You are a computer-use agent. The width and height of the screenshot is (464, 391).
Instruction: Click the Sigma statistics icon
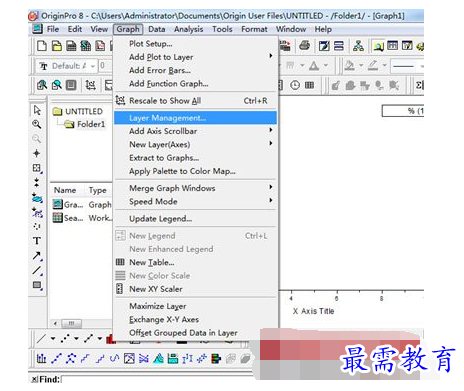click(420, 85)
